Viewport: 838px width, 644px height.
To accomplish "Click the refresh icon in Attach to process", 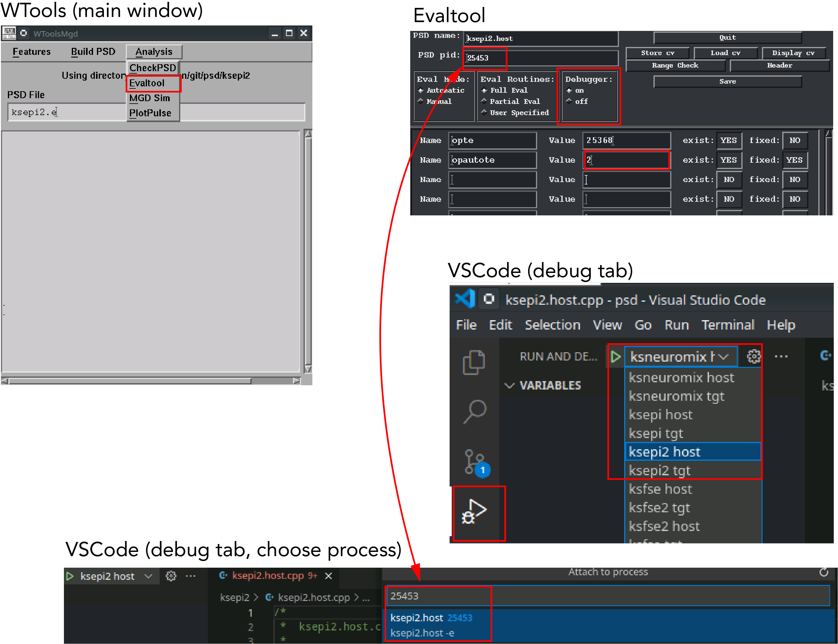I will pyautogui.click(x=824, y=572).
